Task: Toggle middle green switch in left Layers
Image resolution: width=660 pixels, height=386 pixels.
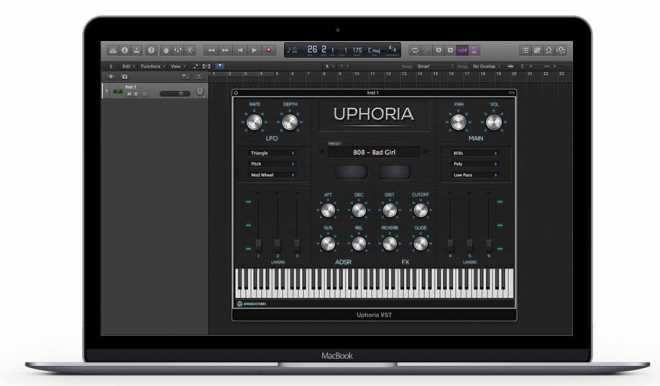Action: pos(248,226)
